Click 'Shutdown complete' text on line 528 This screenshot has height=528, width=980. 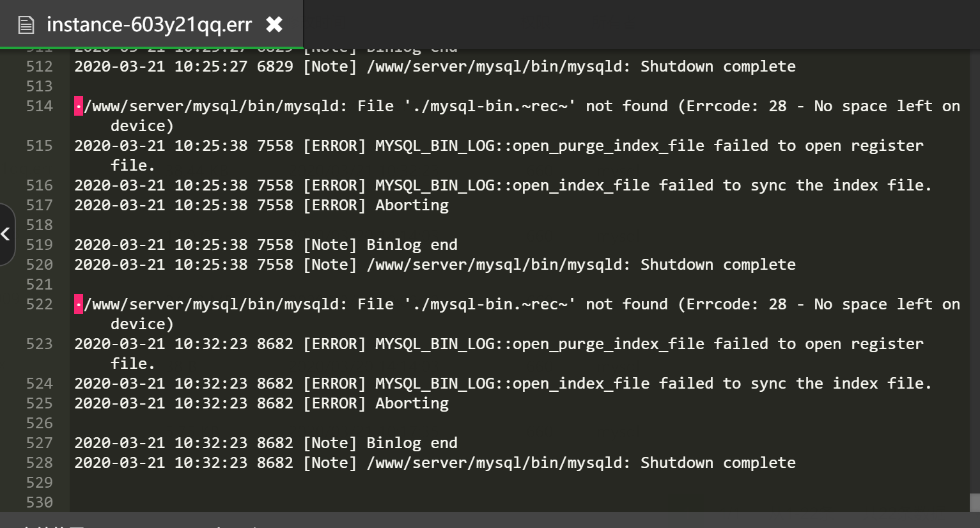[718, 463]
